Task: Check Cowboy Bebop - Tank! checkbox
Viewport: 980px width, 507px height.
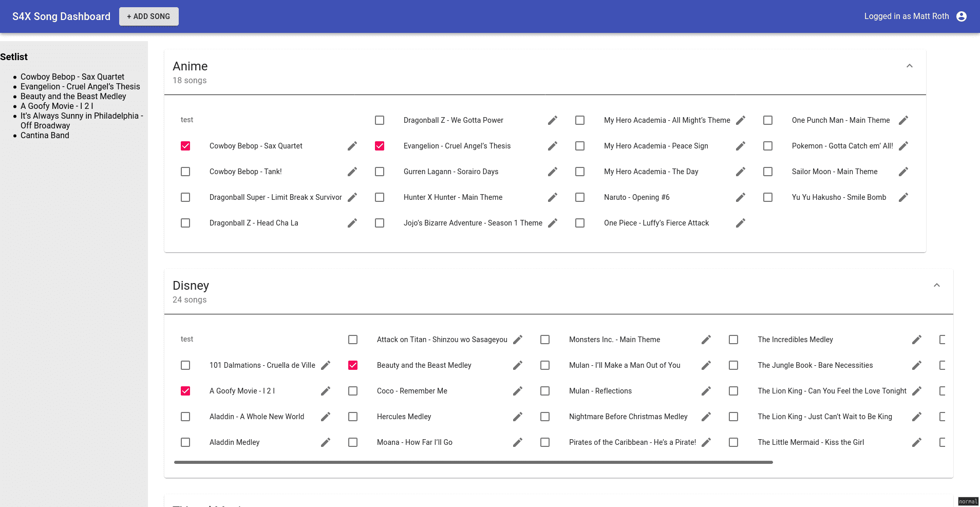Action: click(185, 172)
